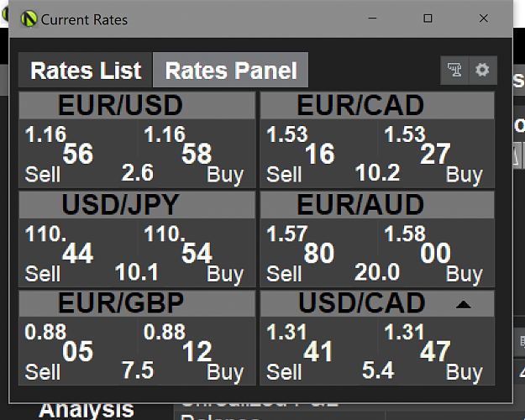Viewport: 525px width, 420px height.
Task: Sell EUR/CAD at 1.5316
Action: click(x=319, y=153)
